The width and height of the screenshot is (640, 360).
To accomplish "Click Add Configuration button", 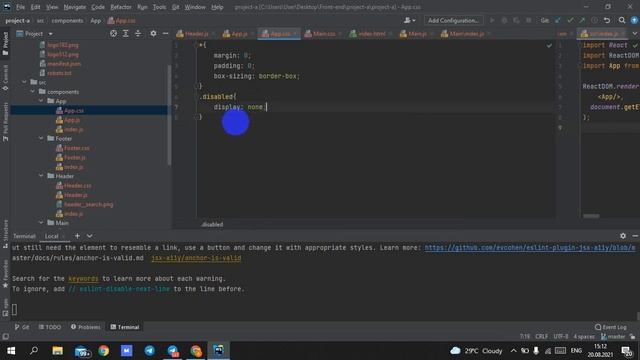I will (x=453, y=20).
